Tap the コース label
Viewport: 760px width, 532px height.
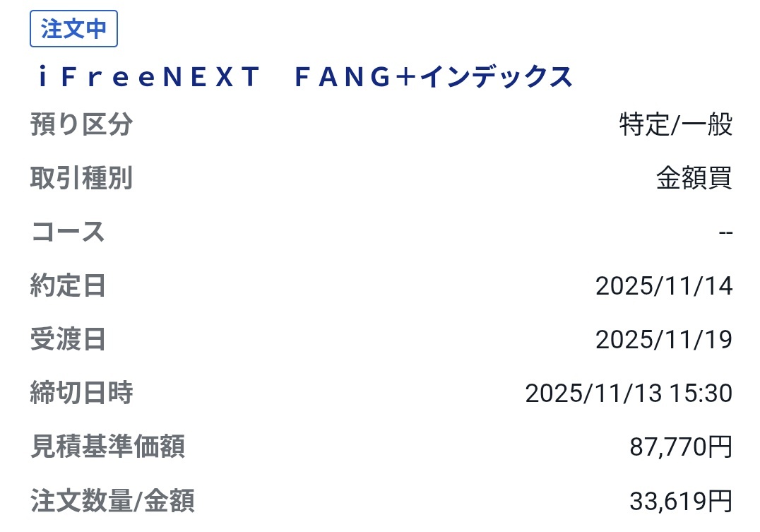69,232
